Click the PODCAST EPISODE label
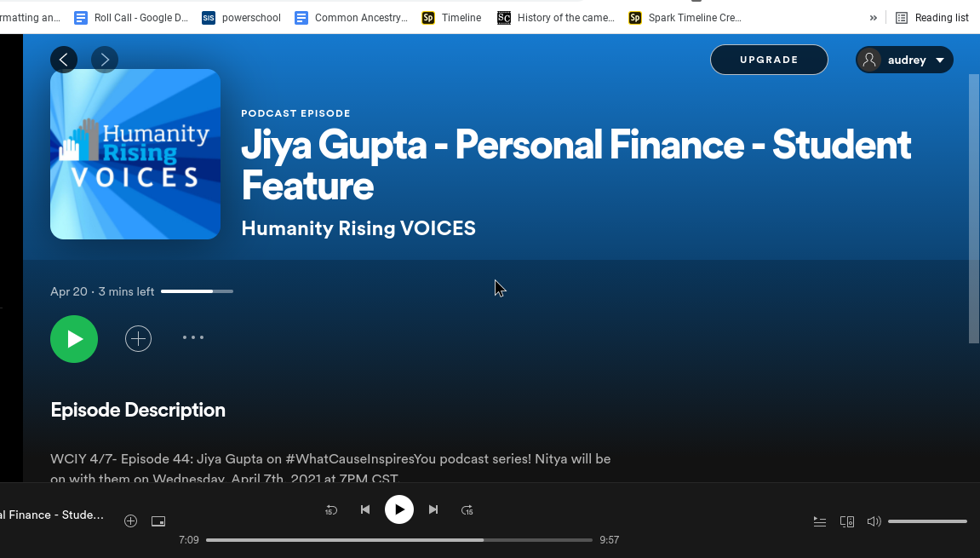Viewport: 980px width, 558px height. click(x=295, y=113)
